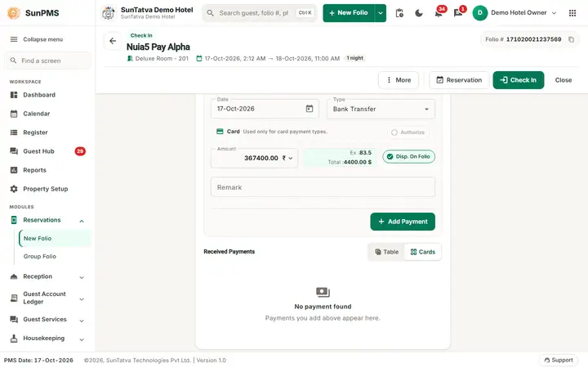The height and width of the screenshot is (368, 588).
Task: Click the search magnifier icon
Action: click(211, 13)
